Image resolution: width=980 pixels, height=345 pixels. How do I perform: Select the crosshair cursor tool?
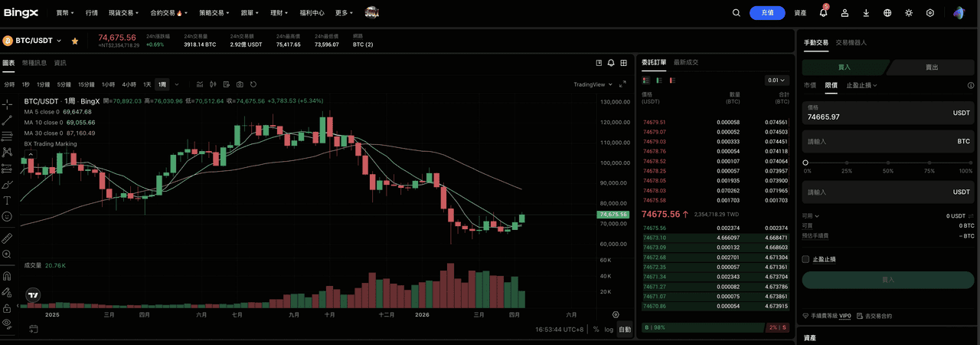pos(7,103)
